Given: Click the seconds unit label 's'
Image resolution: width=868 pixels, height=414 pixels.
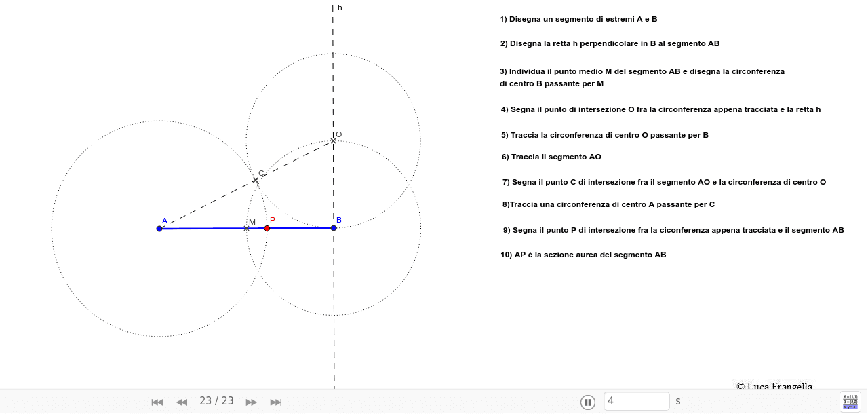Looking at the screenshot, I should 678,401.
